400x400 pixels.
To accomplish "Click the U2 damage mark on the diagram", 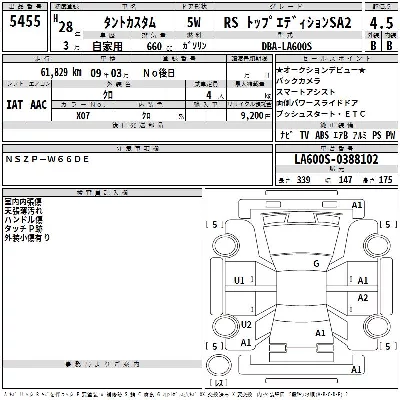I will (x=246, y=324).
